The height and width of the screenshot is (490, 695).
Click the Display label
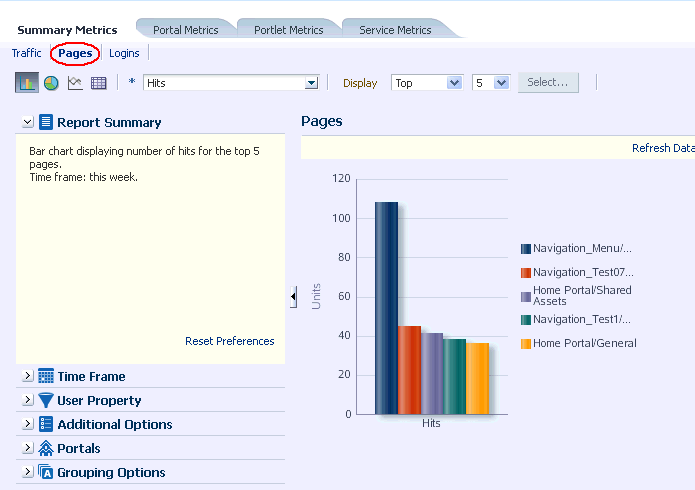tap(360, 83)
